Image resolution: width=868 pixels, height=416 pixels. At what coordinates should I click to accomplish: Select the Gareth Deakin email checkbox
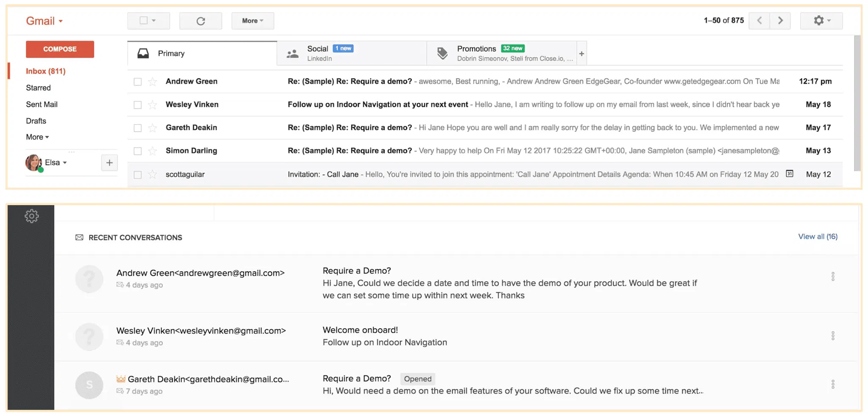pos(138,128)
